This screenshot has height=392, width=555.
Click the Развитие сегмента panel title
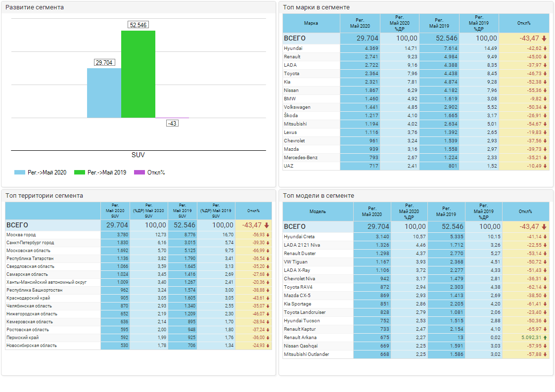click(x=35, y=7)
